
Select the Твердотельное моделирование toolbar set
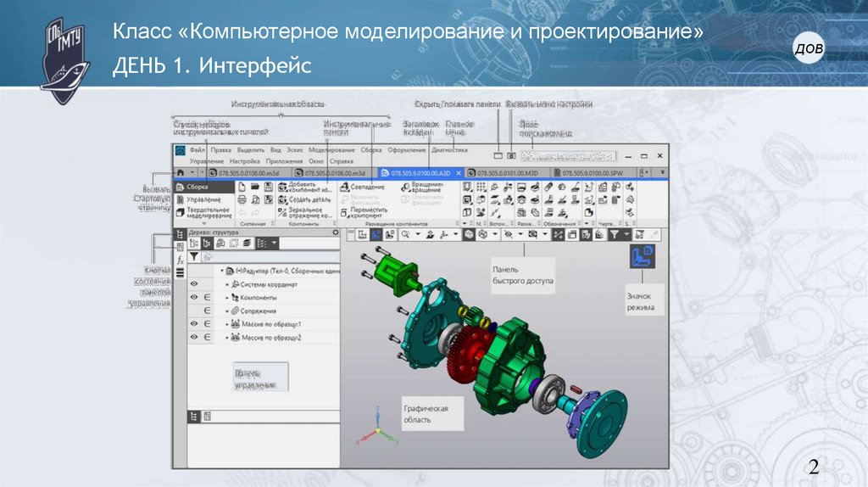pos(203,212)
